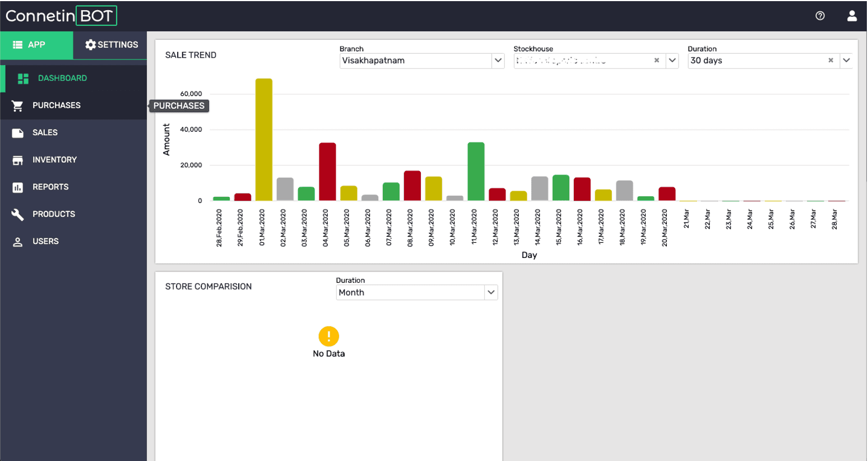Click the red 16.Mar.2020 bar
The width and height of the screenshot is (868, 461).
coord(582,189)
